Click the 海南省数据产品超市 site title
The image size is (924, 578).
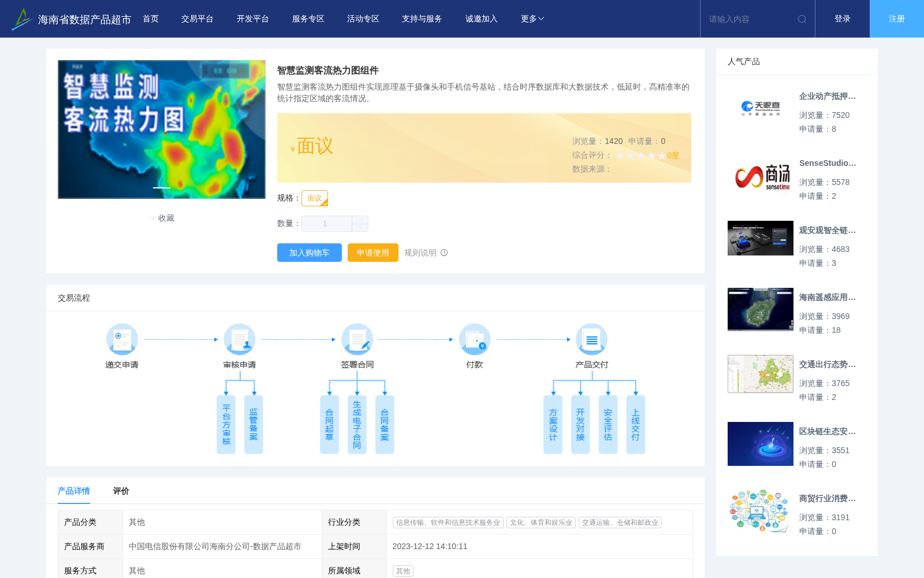[84, 20]
